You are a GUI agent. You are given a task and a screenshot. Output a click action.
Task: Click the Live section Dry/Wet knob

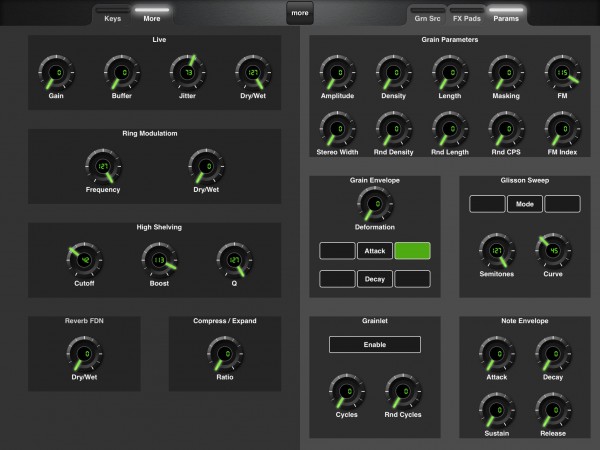(x=253, y=73)
